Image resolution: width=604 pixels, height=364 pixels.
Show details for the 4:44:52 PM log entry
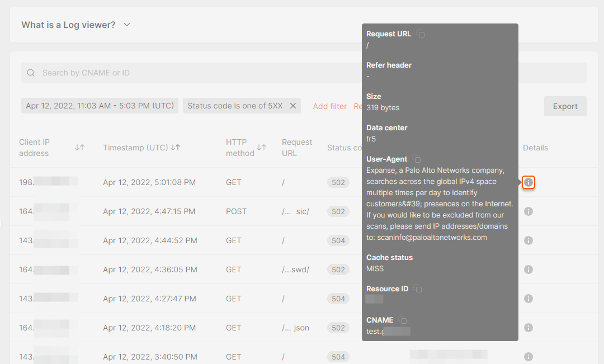[x=528, y=240]
